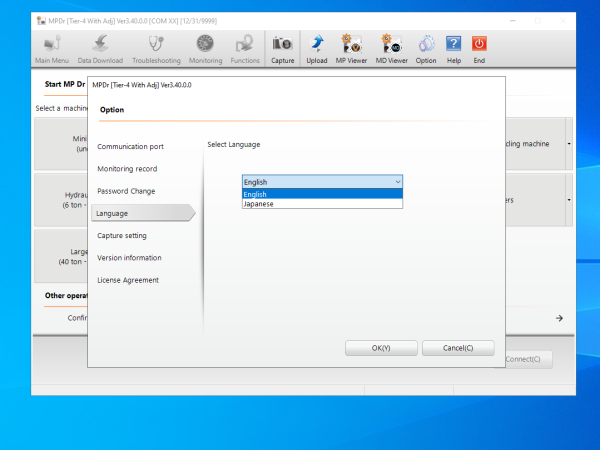The height and width of the screenshot is (450, 600).
Task: Select the Hydraulic 6 ton machine tile
Action: (61, 200)
